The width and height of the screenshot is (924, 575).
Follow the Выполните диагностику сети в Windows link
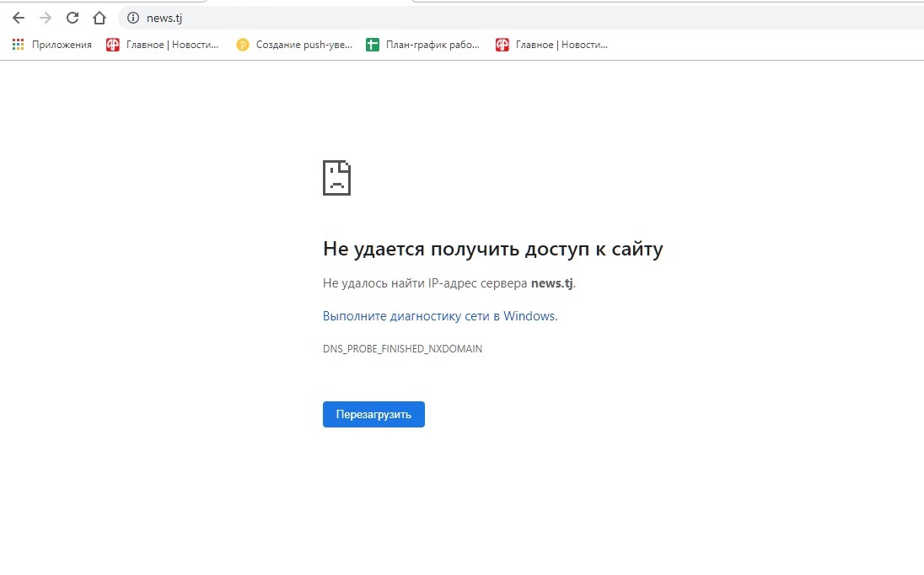click(x=440, y=316)
